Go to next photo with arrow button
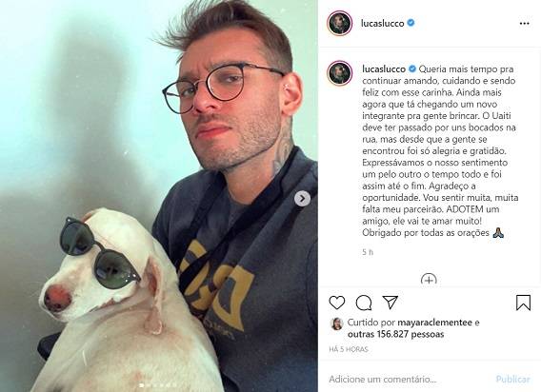Viewport: 541px width, 392px height. point(302,199)
